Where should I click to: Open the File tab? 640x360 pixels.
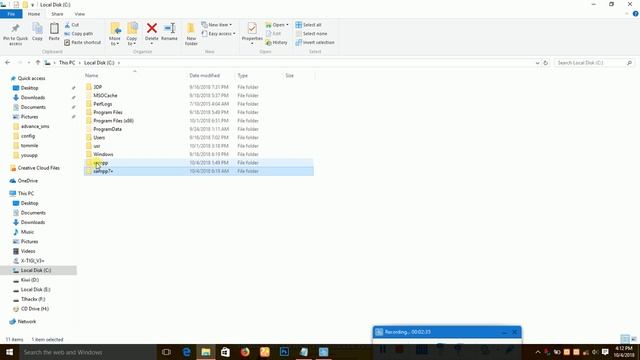click(x=11, y=14)
